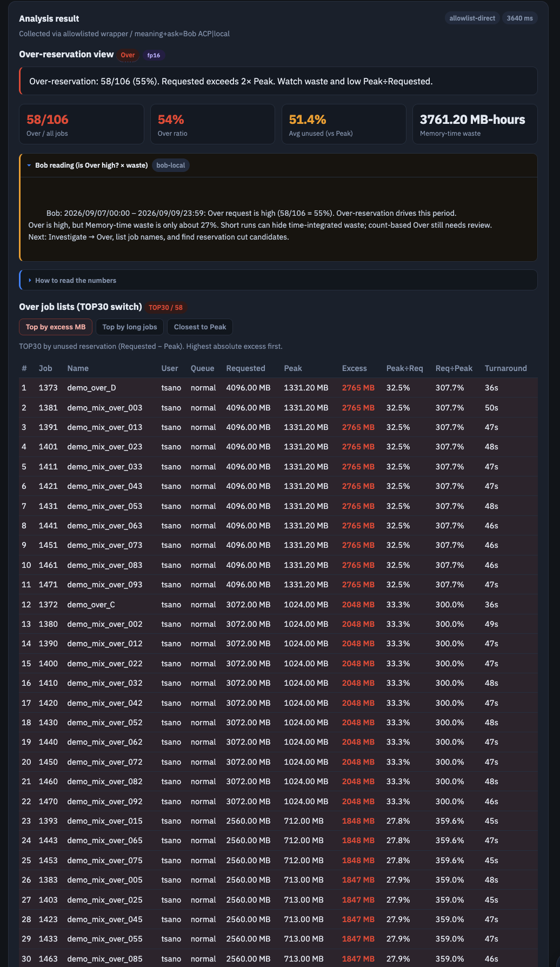Select job name demo_over_C
Screen dimensions: 560x967
(x=91, y=605)
